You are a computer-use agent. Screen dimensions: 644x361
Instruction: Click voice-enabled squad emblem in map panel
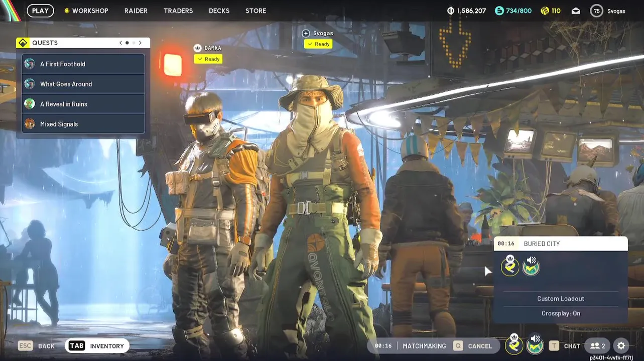pos(531,266)
